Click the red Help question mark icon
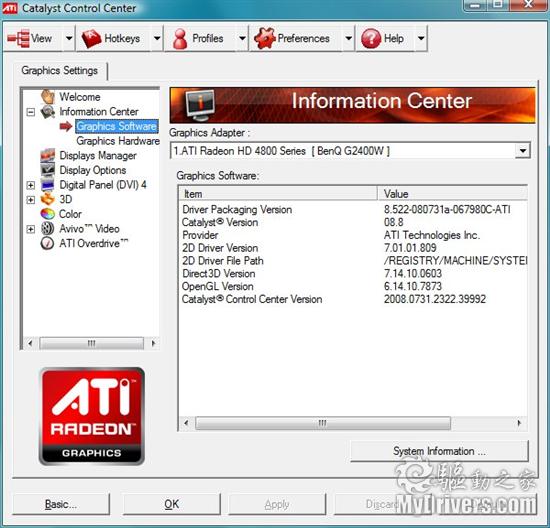The width and height of the screenshot is (550, 528). [x=371, y=38]
